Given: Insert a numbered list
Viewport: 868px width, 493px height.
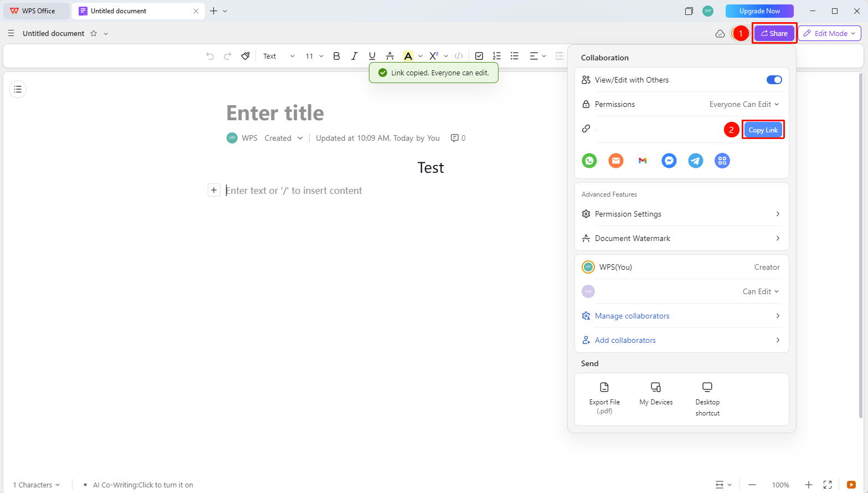Looking at the screenshot, I should [x=497, y=56].
